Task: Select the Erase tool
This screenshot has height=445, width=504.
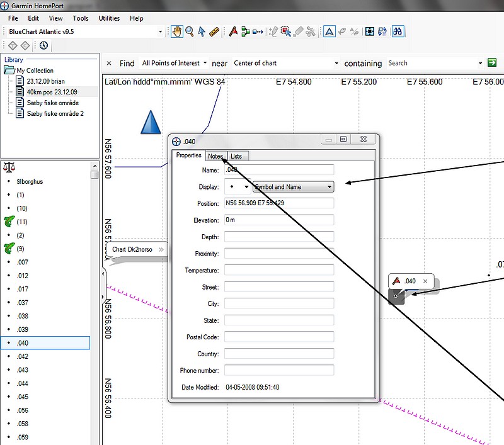Action: 298,31
